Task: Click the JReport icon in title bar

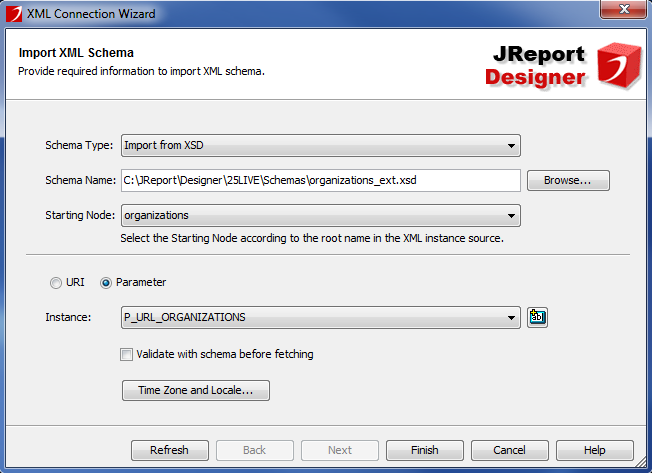Action: (14, 14)
